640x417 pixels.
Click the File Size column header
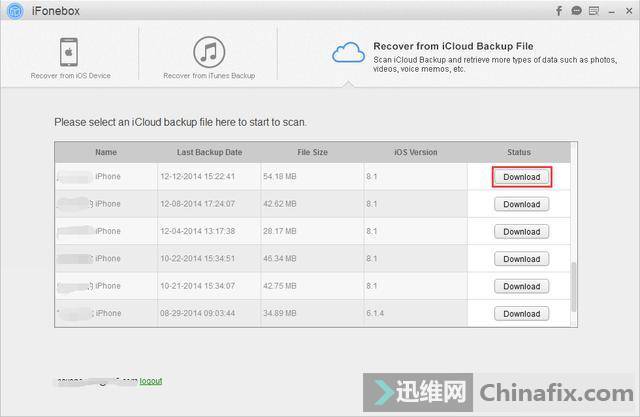pos(312,152)
